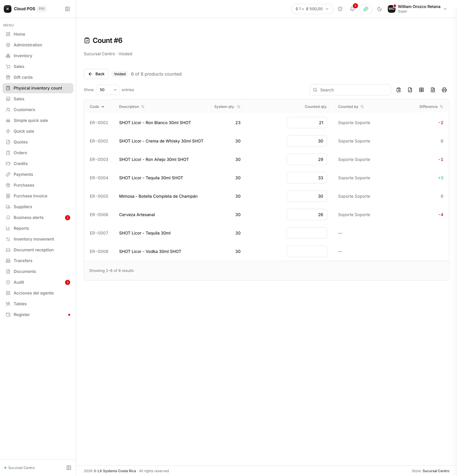This screenshot has width=457, height=476.
Task: Click the empty counted qty field for ER-0007
Action: tap(307, 233)
